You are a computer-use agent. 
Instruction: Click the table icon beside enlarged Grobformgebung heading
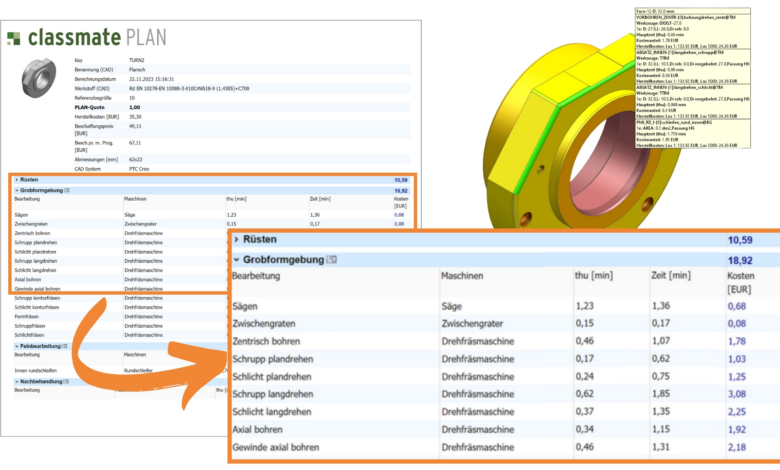tap(331, 260)
